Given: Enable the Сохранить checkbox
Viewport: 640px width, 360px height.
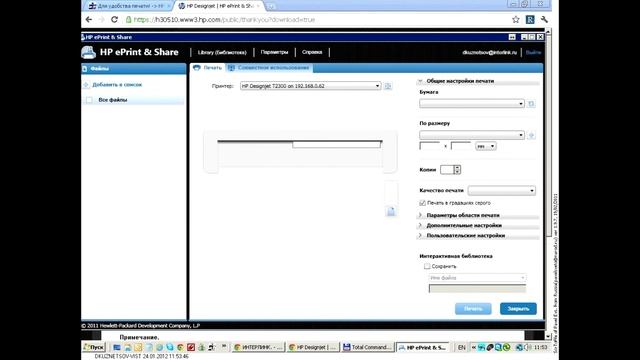Looking at the screenshot, I should pyautogui.click(x=427, y=266).
